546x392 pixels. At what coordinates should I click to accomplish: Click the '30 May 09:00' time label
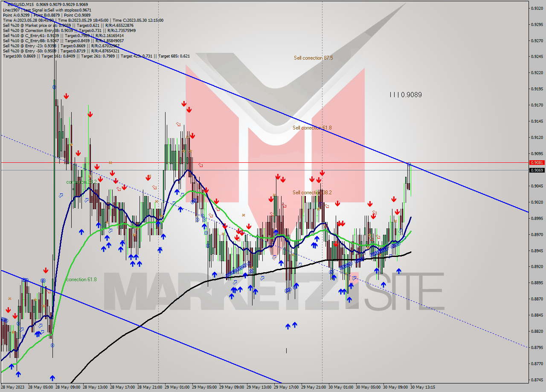click(395, 387)
